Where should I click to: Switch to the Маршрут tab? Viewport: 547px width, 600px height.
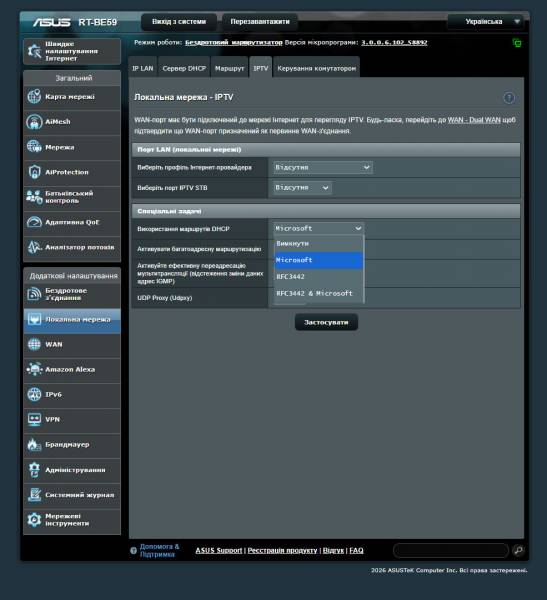tap(229, 68)
